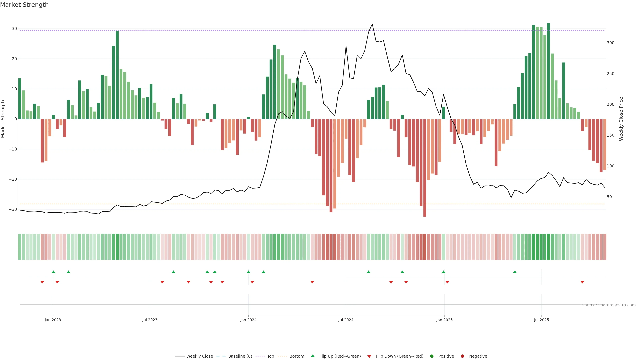Click Flip Up green triangle legend icon
The height and width of the screenshot is (362, 644).
pyautogui.click(x=312, y=356)
